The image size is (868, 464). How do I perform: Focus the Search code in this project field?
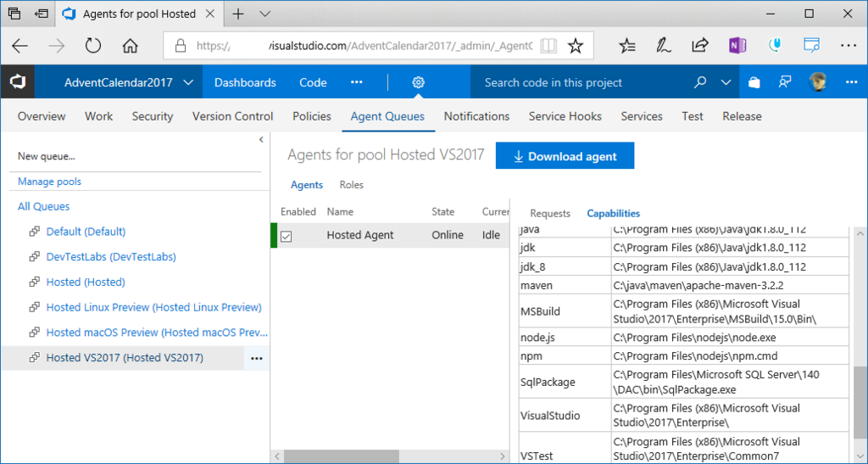(x=581, y=82)
